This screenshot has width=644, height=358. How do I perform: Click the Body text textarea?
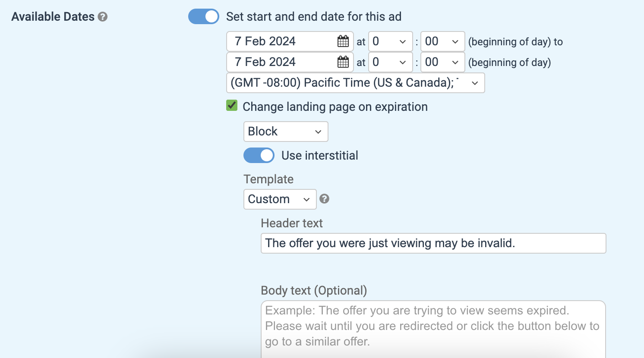tap(433, 330)
